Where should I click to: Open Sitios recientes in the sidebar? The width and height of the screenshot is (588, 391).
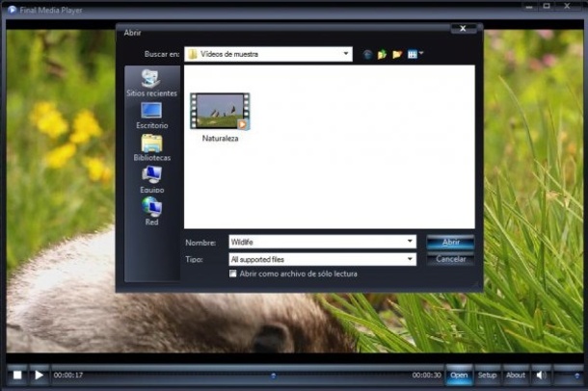coord(151,83)
